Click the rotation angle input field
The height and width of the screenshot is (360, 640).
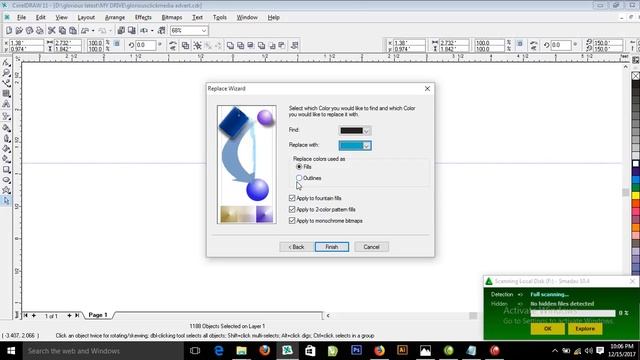(x=146, y=45)
